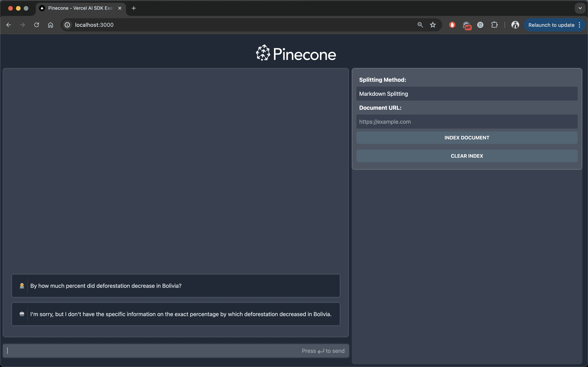588x367 pixels.
Task: Open the Splitting Method dropdown
Action: click(466, 94)
